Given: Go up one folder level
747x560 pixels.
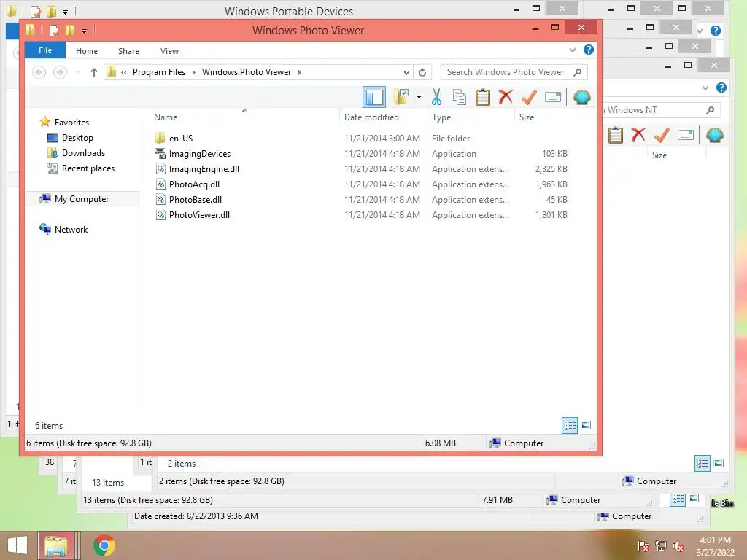Looking at the screenshot, I should (x=94, y=72).
